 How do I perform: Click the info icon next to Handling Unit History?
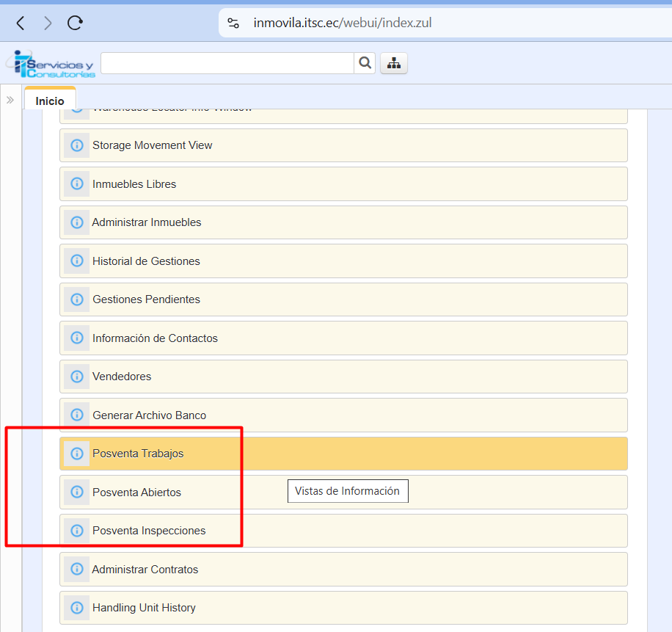pos(76,608)
